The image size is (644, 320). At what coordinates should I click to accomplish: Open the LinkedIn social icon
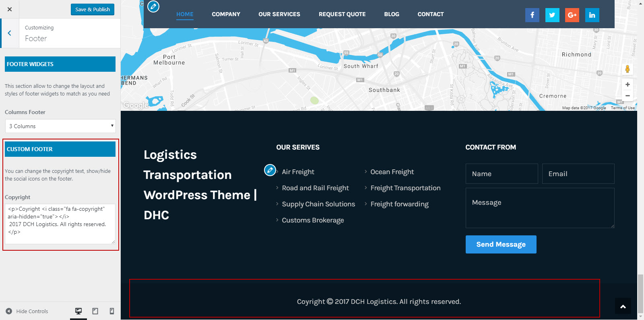592,15
